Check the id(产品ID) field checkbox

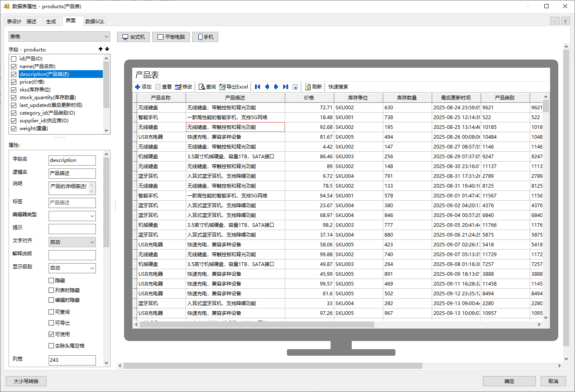tap(14, 59)
